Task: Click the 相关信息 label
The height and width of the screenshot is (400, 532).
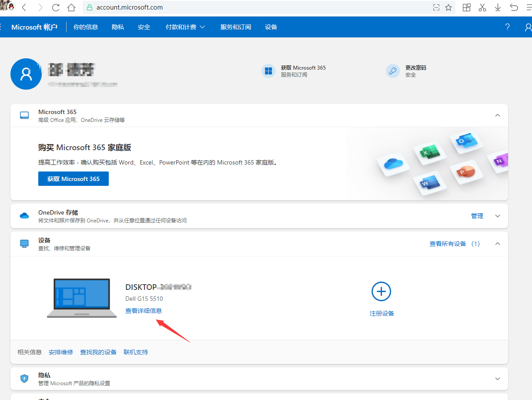Action: [x=30, y=352]
